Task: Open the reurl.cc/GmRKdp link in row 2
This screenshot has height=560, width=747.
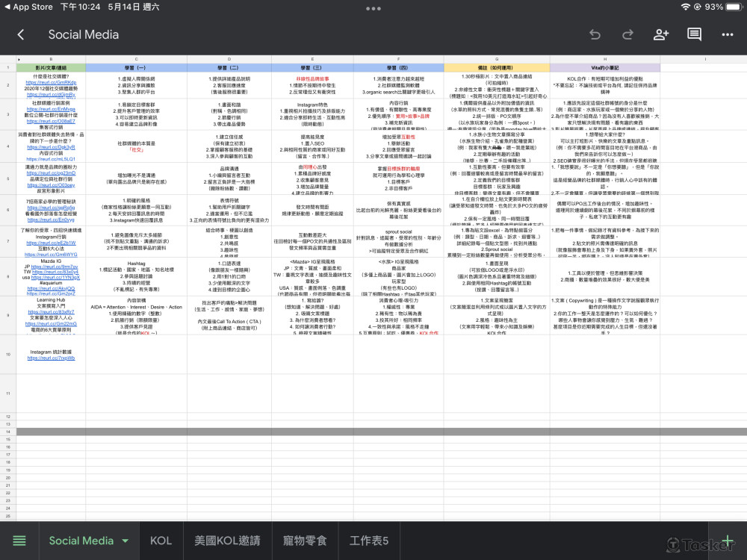Action: click(x=51, y=81)
